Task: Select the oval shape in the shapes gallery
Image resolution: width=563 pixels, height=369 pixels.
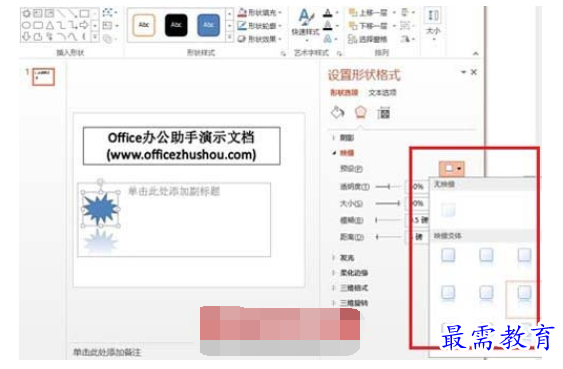Action: [27, 25]
